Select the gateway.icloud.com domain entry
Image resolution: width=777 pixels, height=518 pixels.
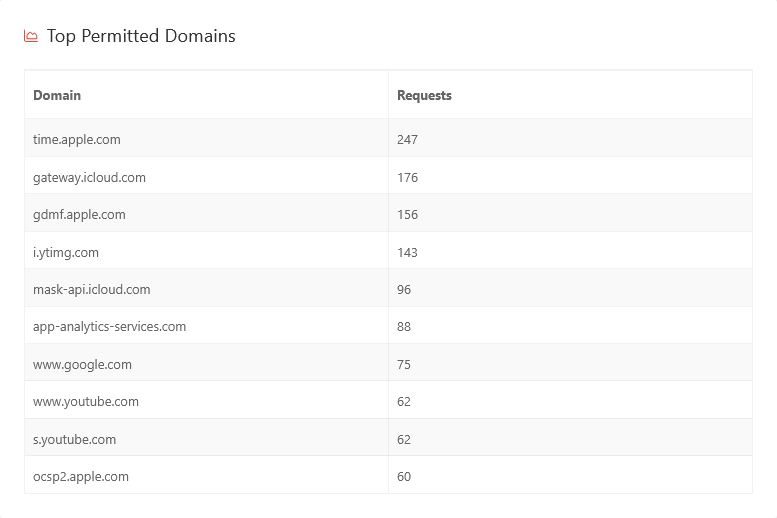(x=89, y=177)
